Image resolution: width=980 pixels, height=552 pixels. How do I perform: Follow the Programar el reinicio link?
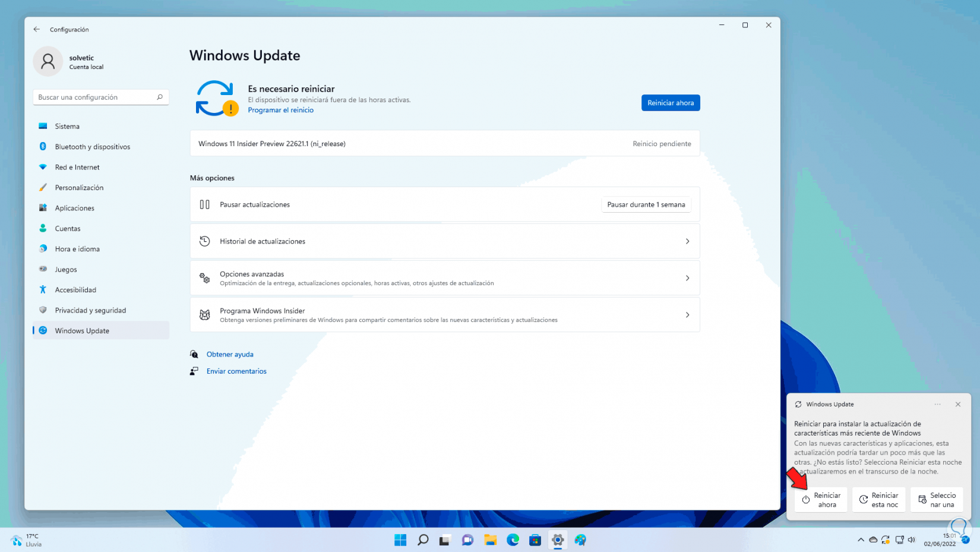click(x=280, y=110)
